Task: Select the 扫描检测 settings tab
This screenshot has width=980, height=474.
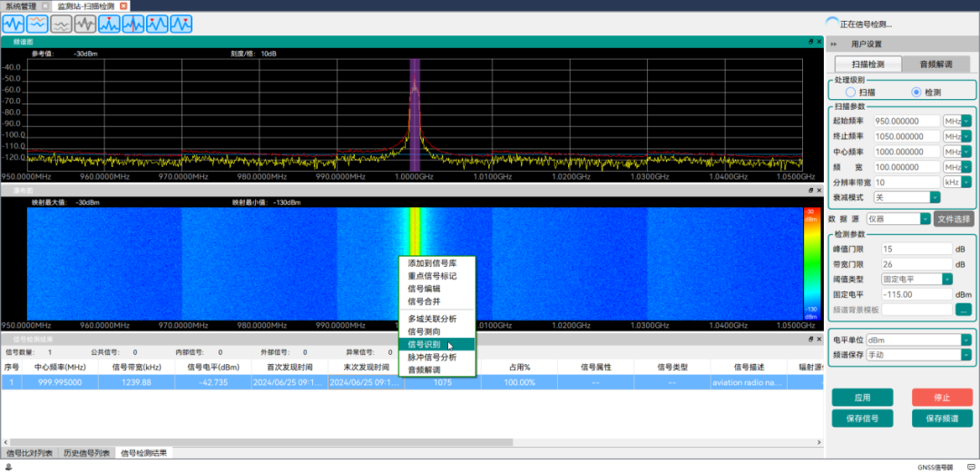Action: tap(868, 64)
